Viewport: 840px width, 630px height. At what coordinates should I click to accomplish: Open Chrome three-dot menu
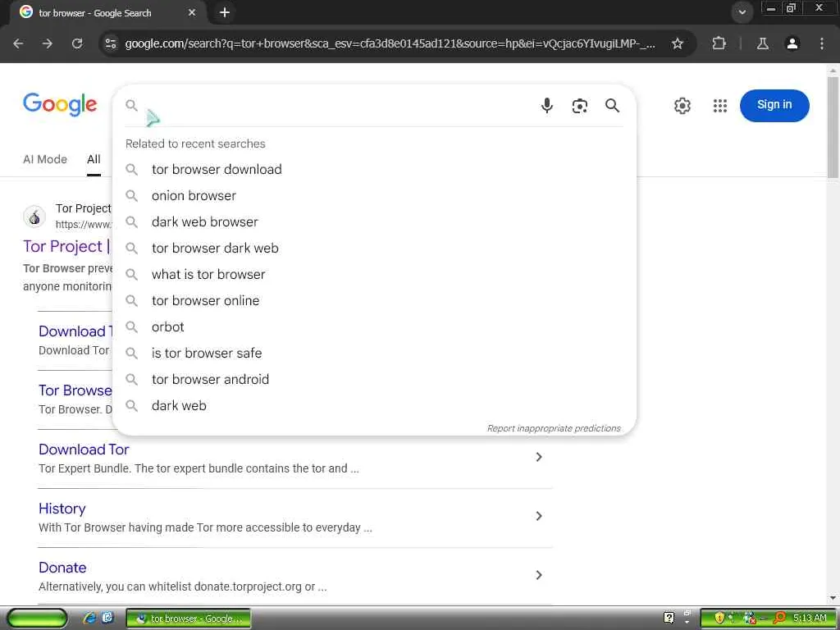click(x=822, y=43)
